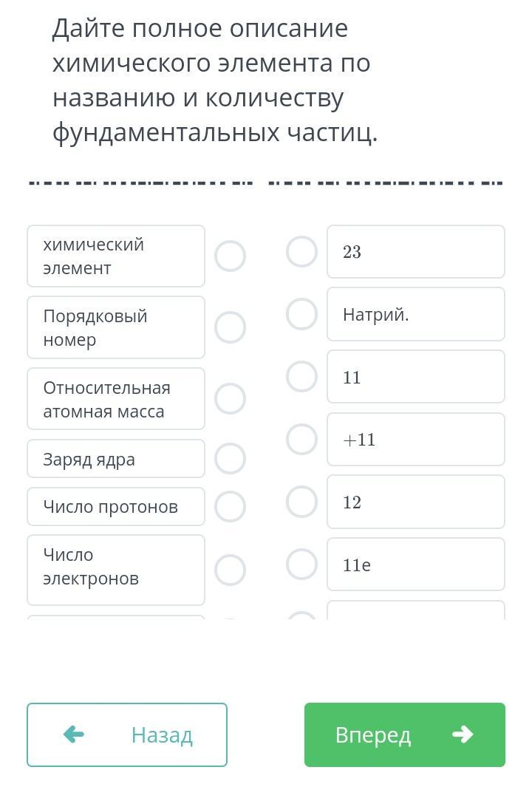This screenshot has height=801, width=532.
Task: Select radio beside Заряд ядра
Action: pos(230,459)
